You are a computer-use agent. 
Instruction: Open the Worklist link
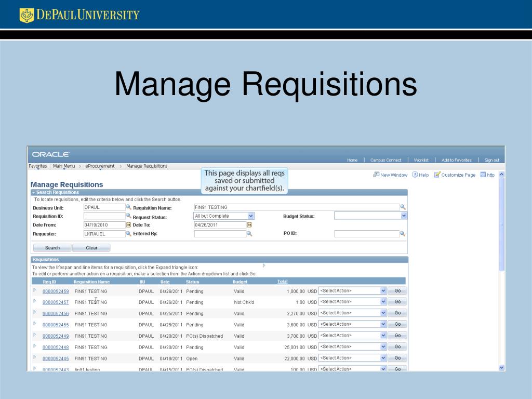421,160
